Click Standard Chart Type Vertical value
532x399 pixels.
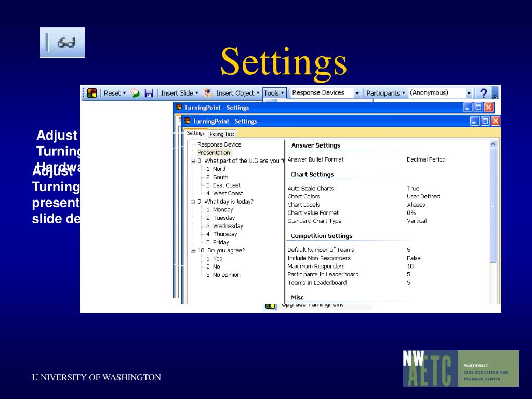(x=417, y=221)
